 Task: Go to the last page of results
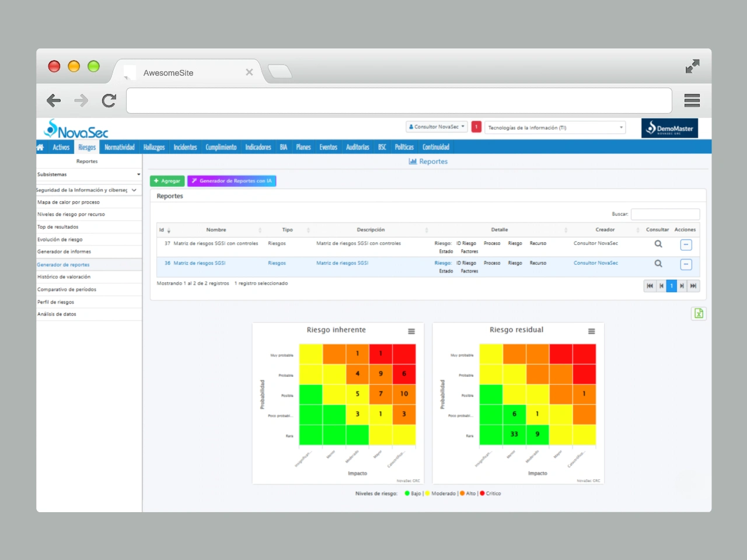[693, 286]
